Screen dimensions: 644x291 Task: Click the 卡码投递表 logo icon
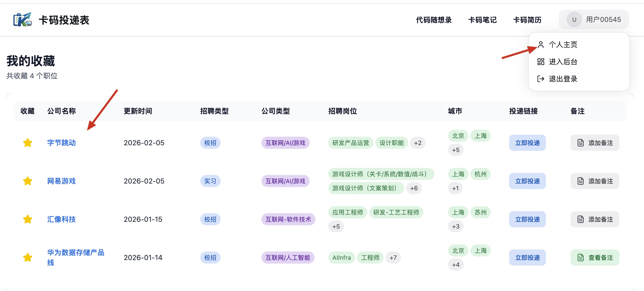(22, 20)
